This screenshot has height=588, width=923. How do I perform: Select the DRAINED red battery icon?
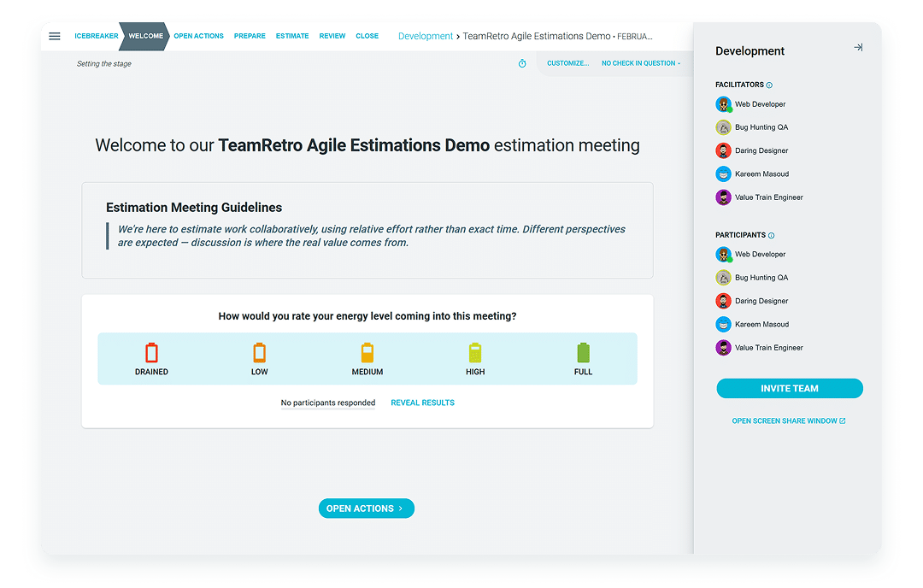click(151, 352)
